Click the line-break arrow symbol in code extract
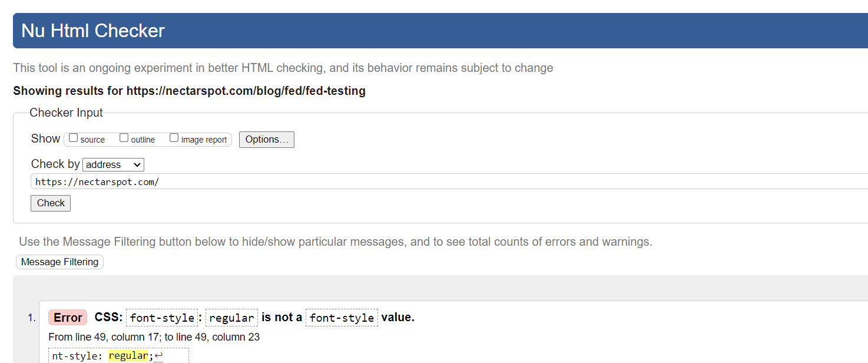The height and width of the screenshot is (363, 868). coord(158,356)
